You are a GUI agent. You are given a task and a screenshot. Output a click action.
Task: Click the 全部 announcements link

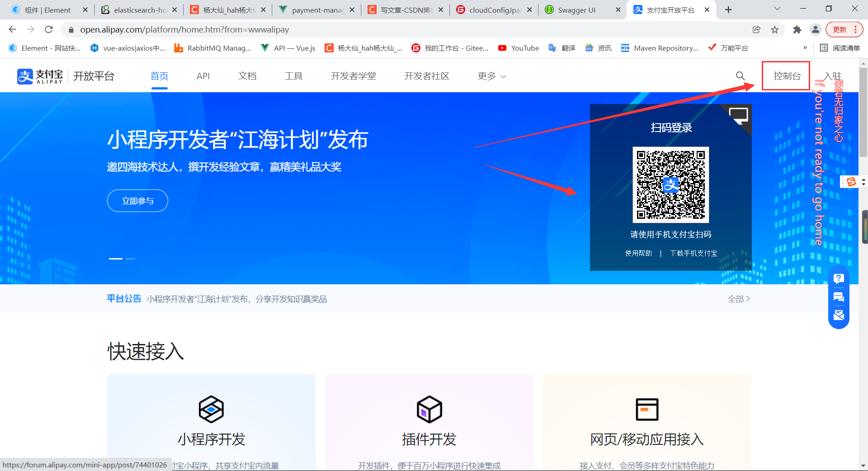pyautogui.click(x=739, y=299)
